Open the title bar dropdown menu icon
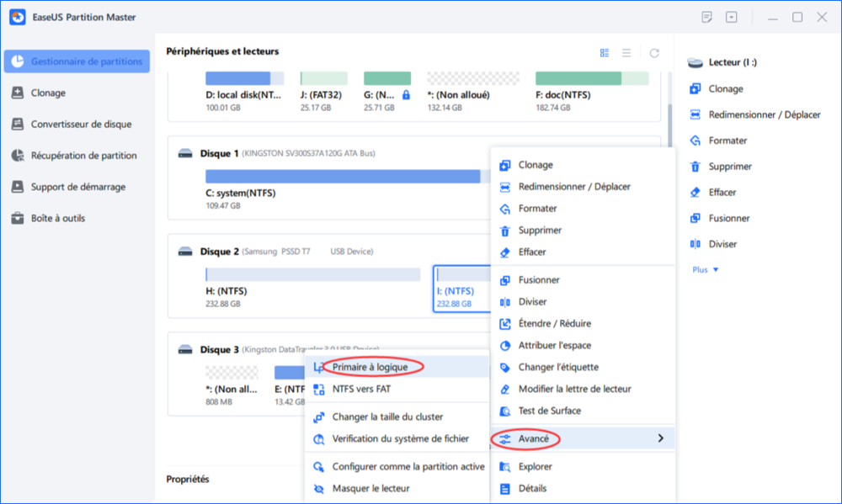Image resolution: width=842 pixels, height=504 pixels. point(731,17)
